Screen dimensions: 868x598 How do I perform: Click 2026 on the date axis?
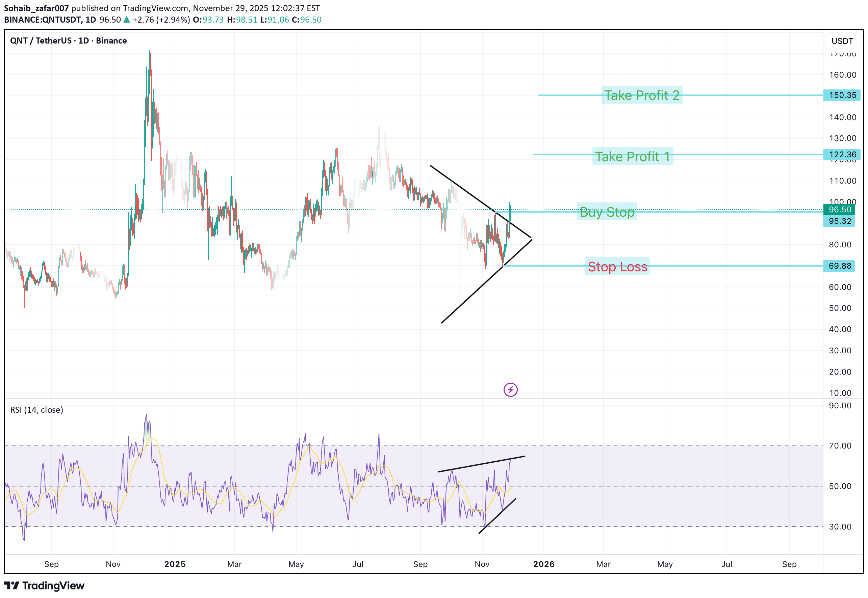click(x=544, y=564)
